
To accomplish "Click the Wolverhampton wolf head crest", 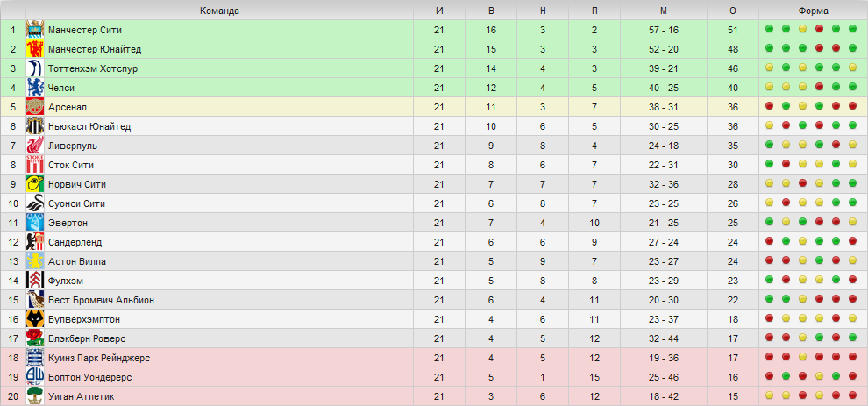I will tap(35, 319).
